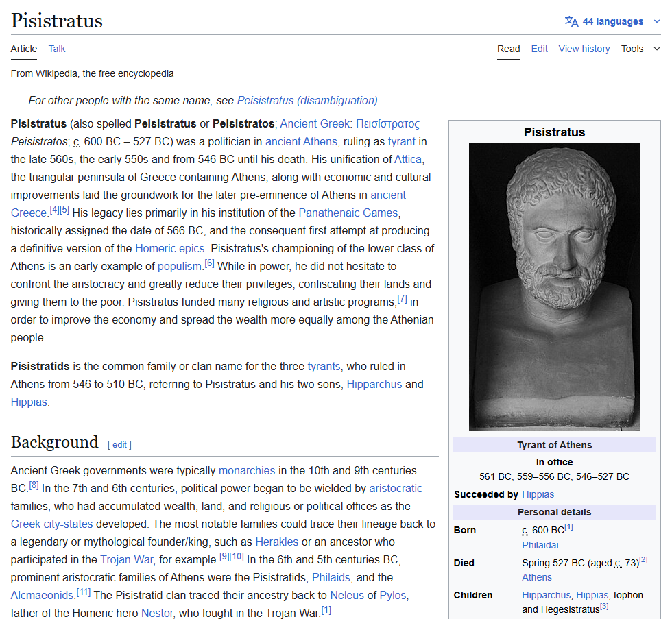Follow the Peisistratus (disambiguation) link
672x619 pixels.
click(307, 100)
